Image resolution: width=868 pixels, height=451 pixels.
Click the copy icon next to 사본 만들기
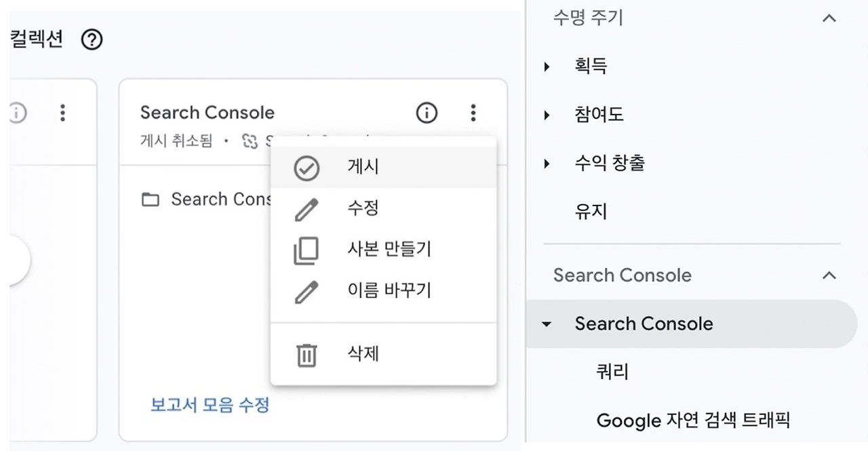pos(306,249)
